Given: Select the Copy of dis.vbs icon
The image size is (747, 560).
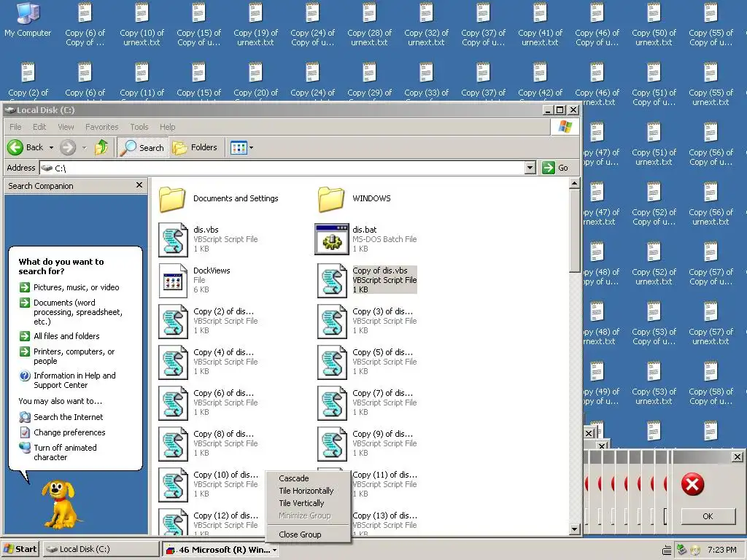Looking at the screenshot, I should (x=332, y=281).
